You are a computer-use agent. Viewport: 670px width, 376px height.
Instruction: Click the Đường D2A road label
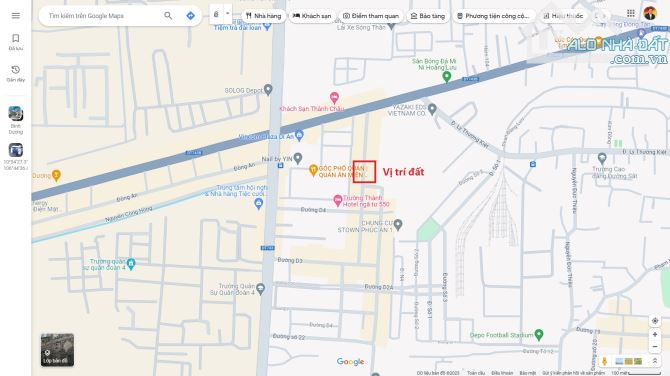pyautogui.click(x=379, y=287)
